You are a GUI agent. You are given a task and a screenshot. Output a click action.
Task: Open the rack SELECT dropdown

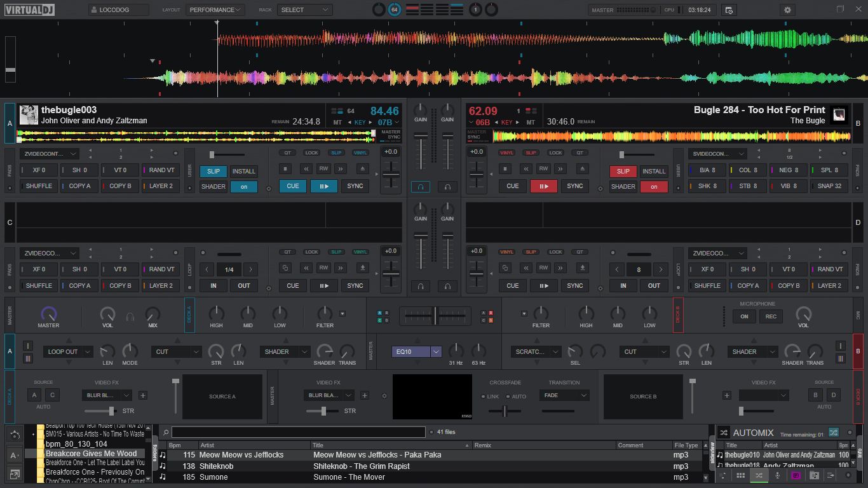click(304, 10)
